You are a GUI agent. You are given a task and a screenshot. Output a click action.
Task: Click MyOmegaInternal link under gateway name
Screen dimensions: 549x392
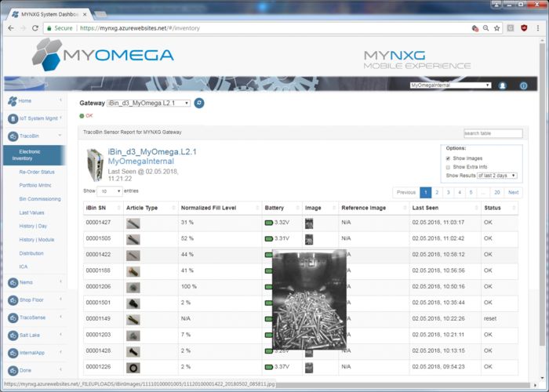(140, 162)
